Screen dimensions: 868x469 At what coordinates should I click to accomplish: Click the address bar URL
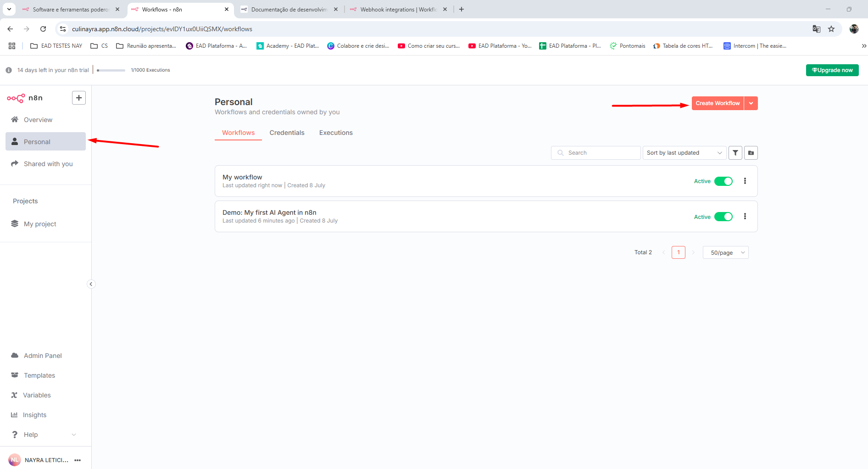click(x=162, y=29)
